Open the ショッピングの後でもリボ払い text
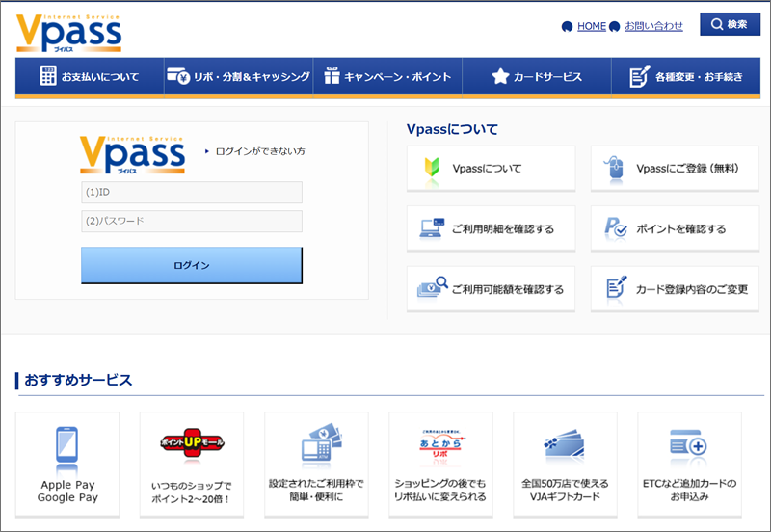This screenshot has height=532, width=771. point(440,491)
